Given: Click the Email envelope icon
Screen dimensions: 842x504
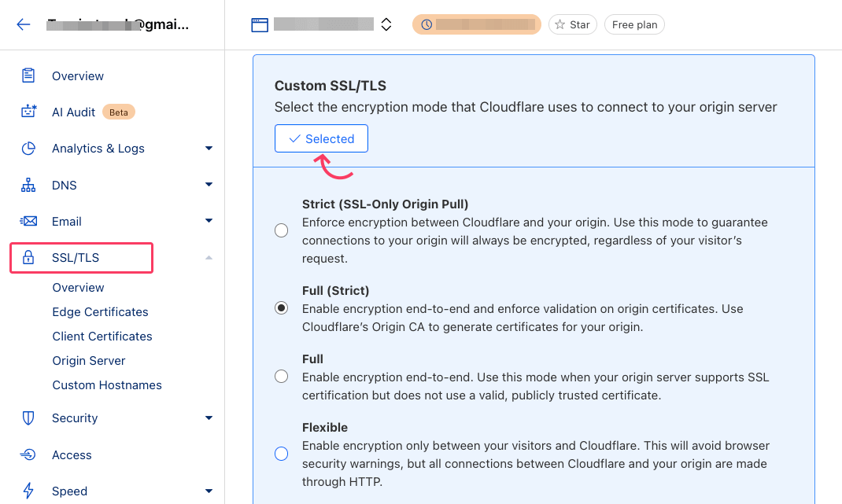Looking at the screenshot, I should click(x=28, y=221).
